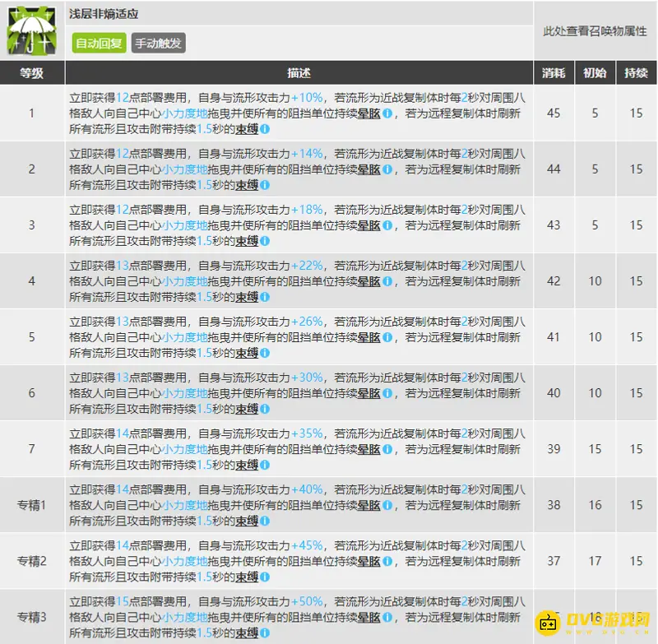Open 小力度地 link in level 1 row
Viewport: 658px width, 644px height.
(x=184, y=114)
